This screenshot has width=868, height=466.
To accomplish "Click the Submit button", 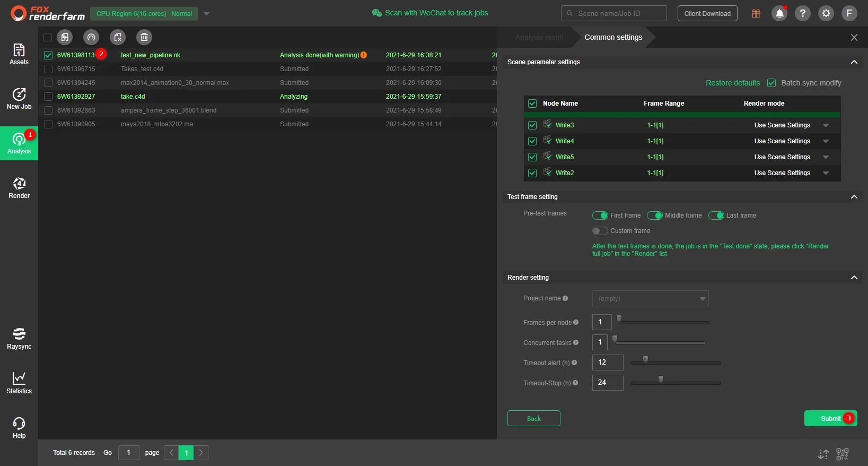I will pos(831,418).
